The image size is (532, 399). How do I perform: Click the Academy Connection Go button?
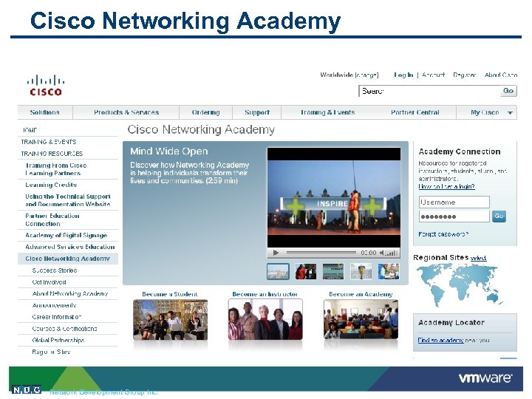499,216
